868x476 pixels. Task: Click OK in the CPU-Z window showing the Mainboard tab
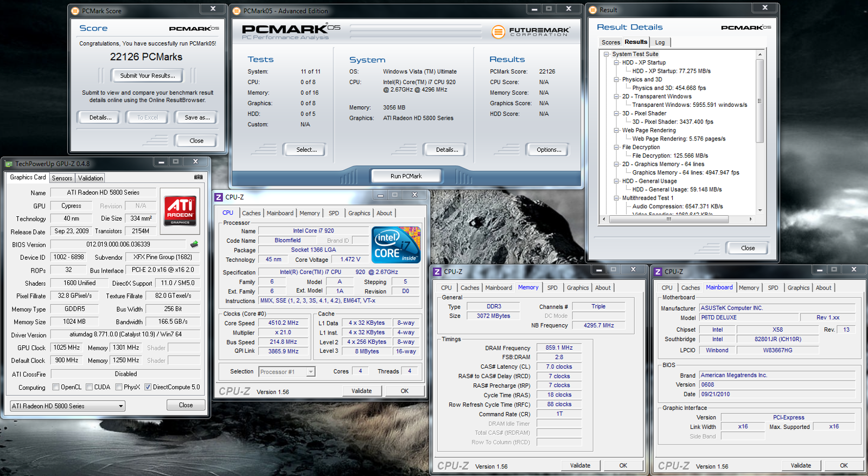[844, 465]
